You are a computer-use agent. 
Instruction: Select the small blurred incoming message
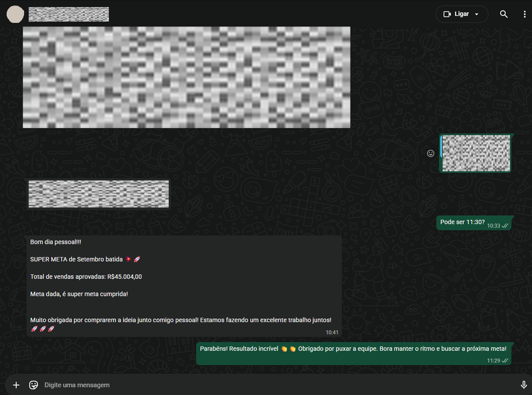[99, 194]
